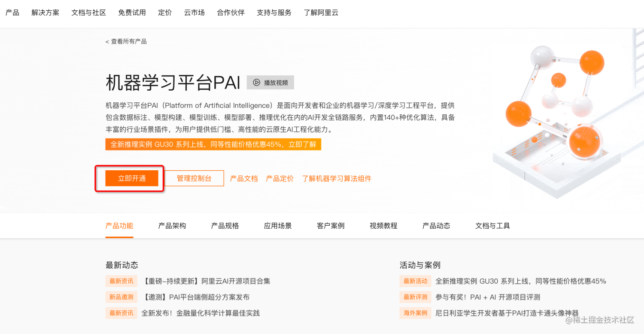Click the 海外案例 tag
Viewport: 644px width, 334px height.
click(x=415, y=313)
